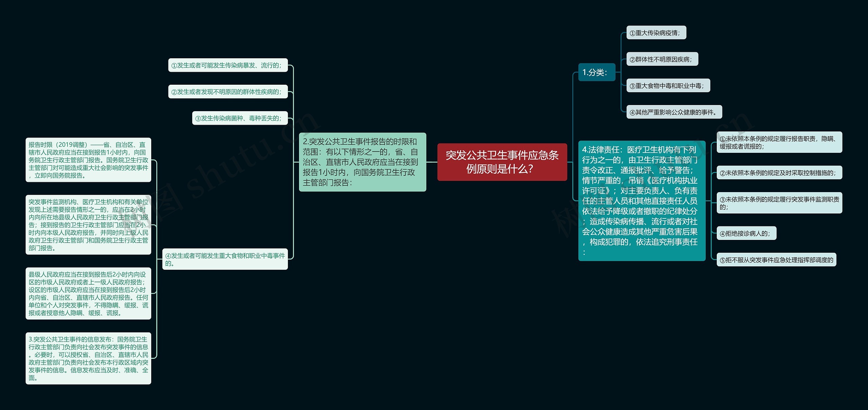Select '⑤拒不服从突发事件应急处理指挥部调度的' node
Screen dimensions: 868x410
(776, 260)
